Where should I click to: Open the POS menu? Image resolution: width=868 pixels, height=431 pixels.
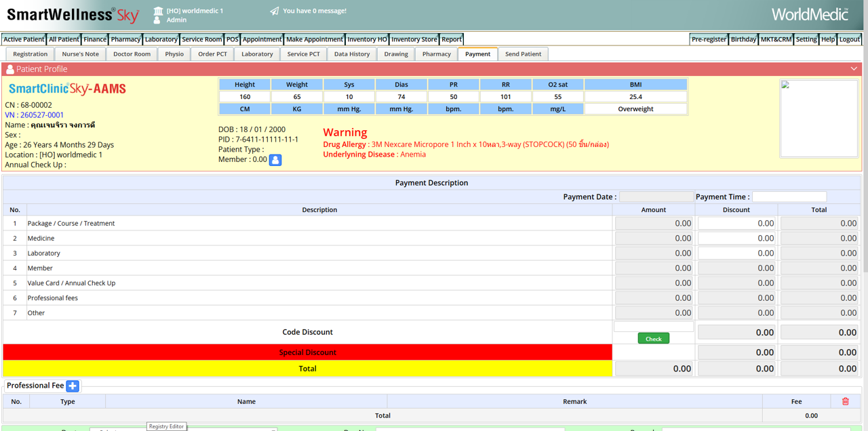click(232, 39)
